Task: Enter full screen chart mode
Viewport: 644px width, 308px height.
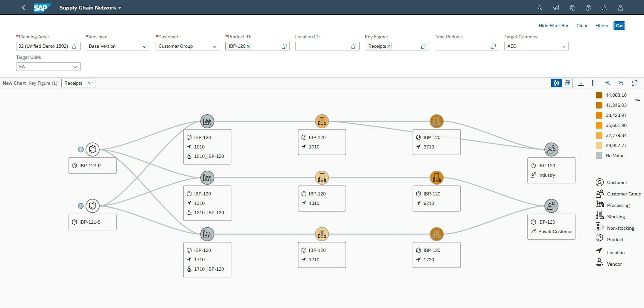Action: [x=635, y=83]
